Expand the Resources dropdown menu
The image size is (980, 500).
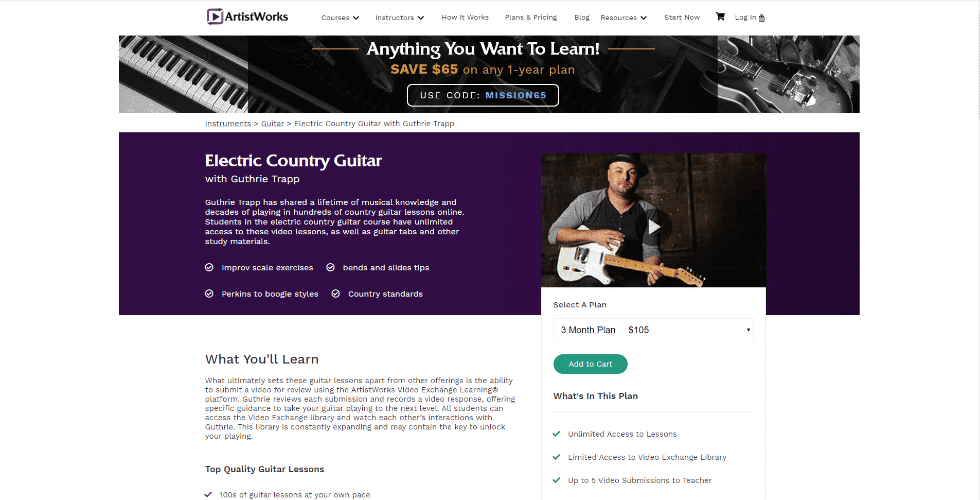[x=623, y=18]
